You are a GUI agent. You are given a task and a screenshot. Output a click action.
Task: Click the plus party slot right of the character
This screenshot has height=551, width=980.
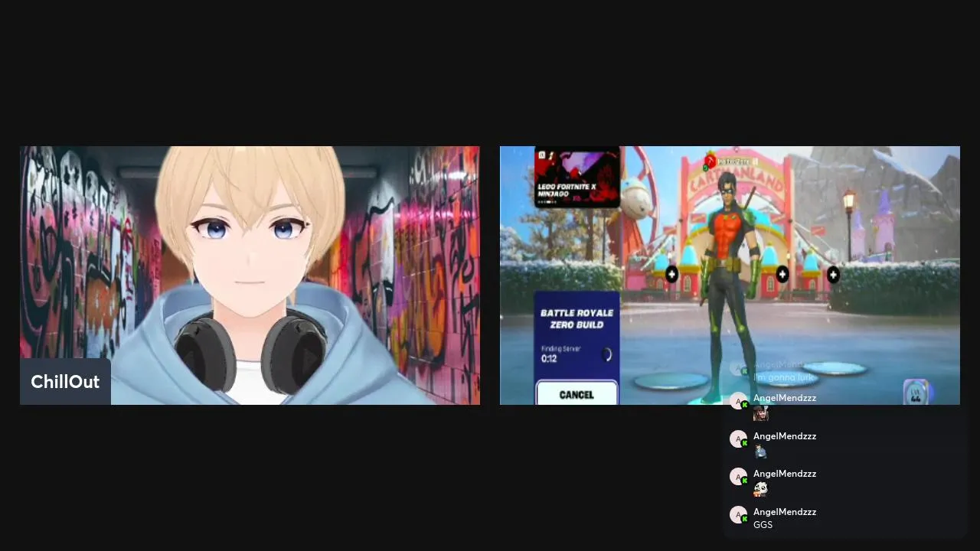pyautogui.click(x=782, y=274)
